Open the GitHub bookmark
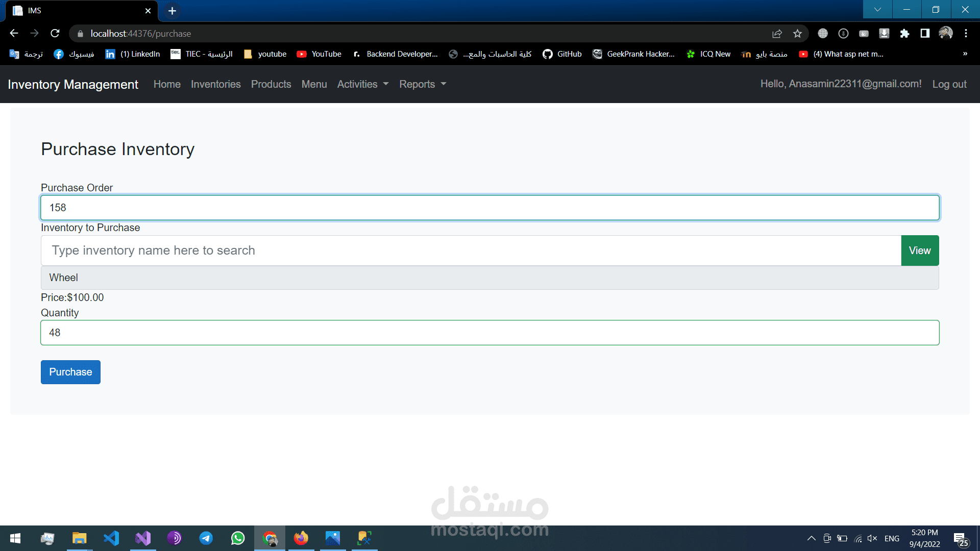 [562, 54]
